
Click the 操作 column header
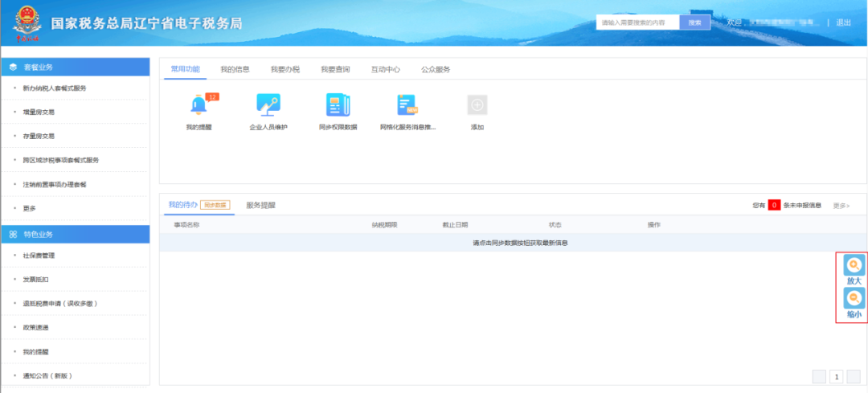point(654,225)
